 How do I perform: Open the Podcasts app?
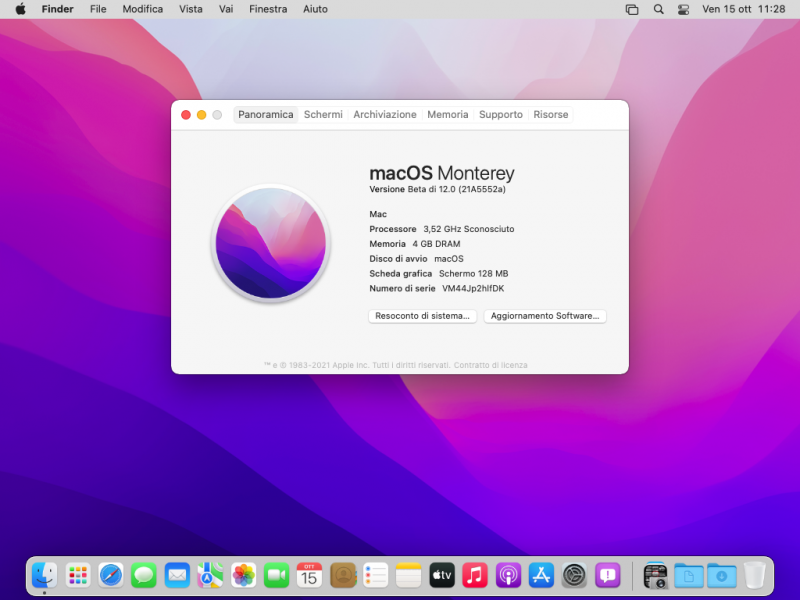pyautogui.click(x=508, y=575)
